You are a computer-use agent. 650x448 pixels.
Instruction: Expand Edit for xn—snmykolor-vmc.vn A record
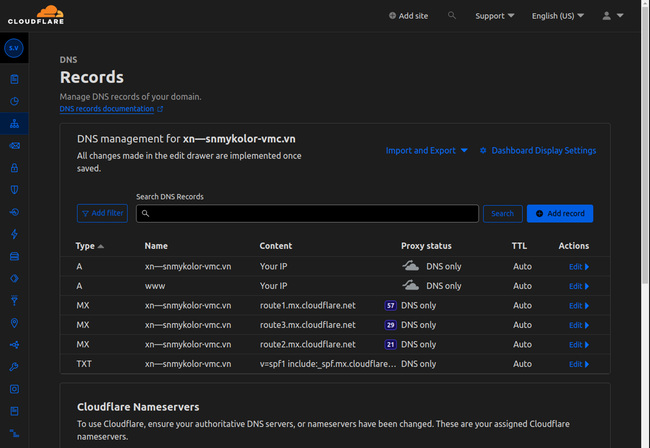tap(579, 266)
